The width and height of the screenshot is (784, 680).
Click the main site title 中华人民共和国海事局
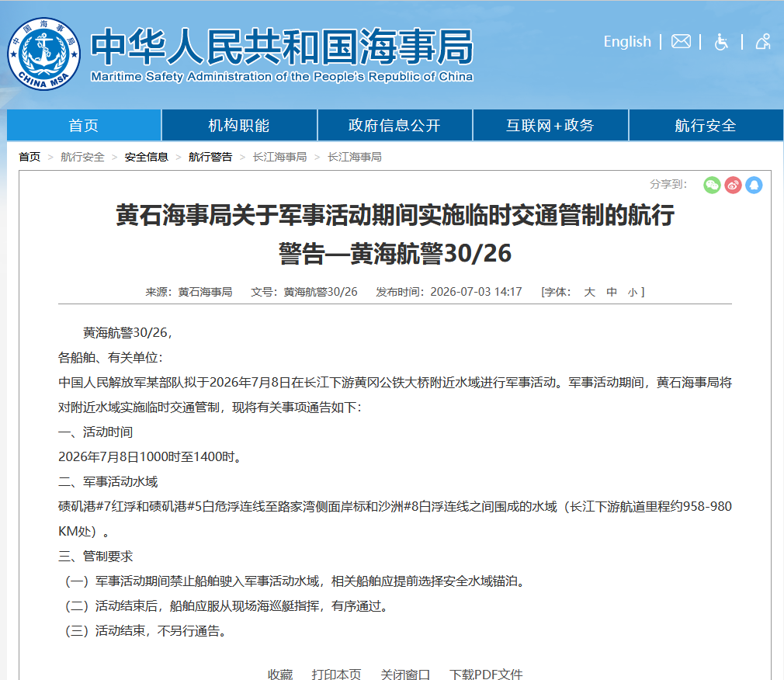[282, 47]
